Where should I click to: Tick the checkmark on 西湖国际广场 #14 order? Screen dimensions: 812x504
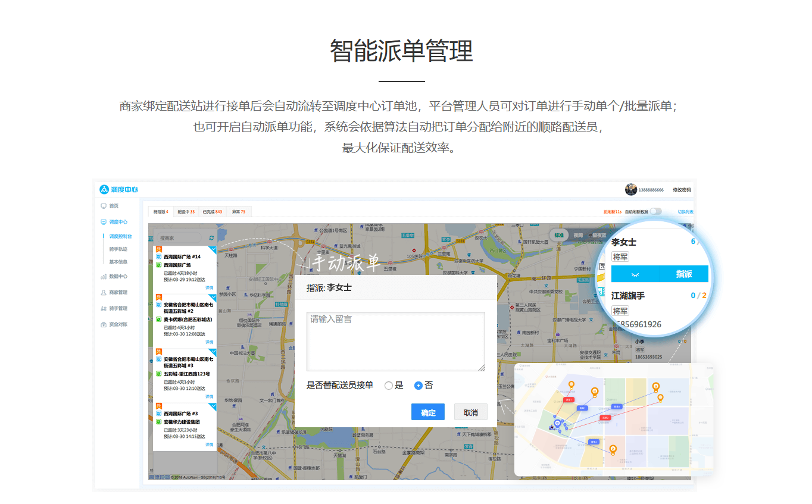(x=213, y=249)
